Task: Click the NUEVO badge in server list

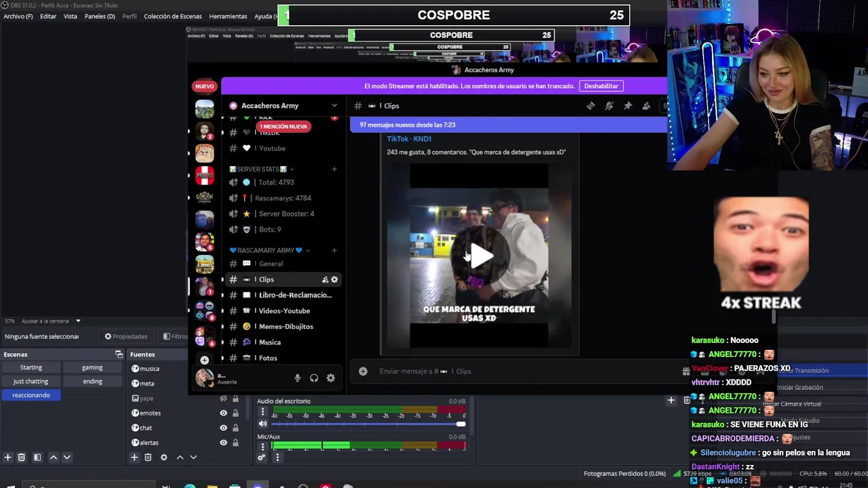Action: [204, 86]
